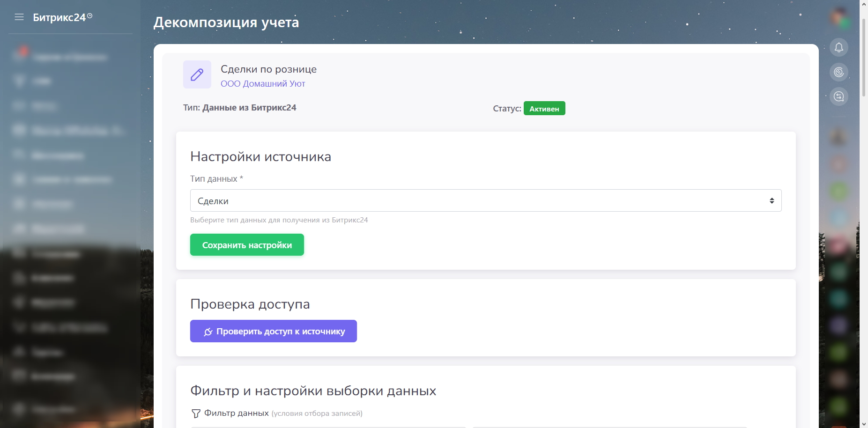Open the CoPilot spiral sparkle icon
This screenshot has width=868, height=428.
pos(838,72)
